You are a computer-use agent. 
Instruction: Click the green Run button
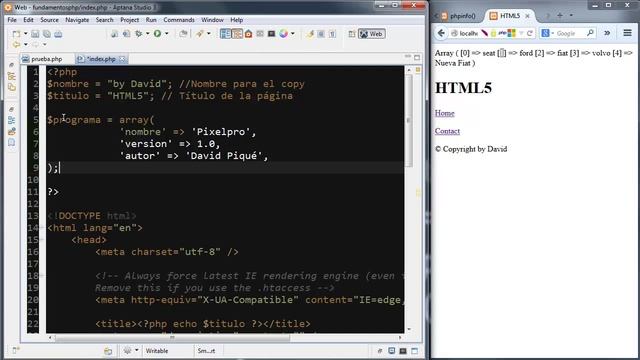point(157,34)
